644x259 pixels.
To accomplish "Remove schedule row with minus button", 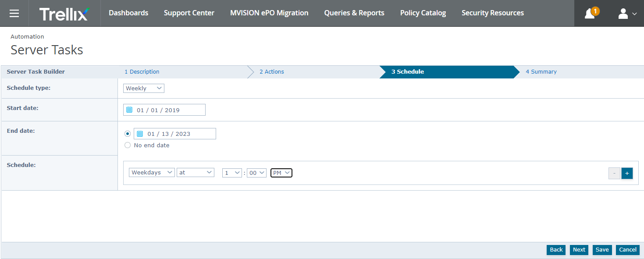I will [x=614, y=174].
